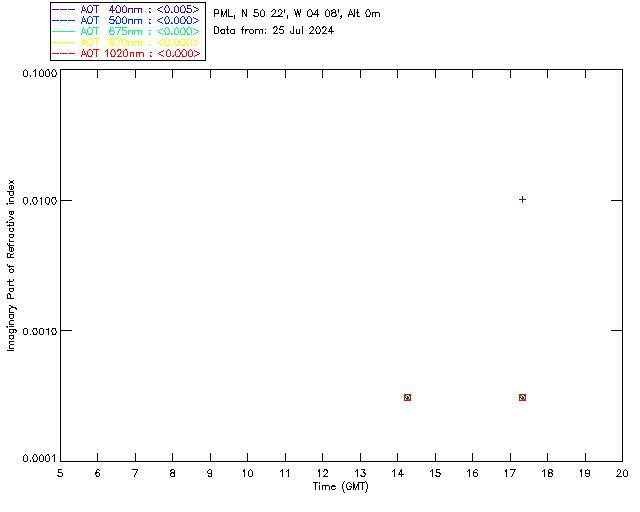
Task: Click the x-axis tick label 8
Action: tap(173, 474)
